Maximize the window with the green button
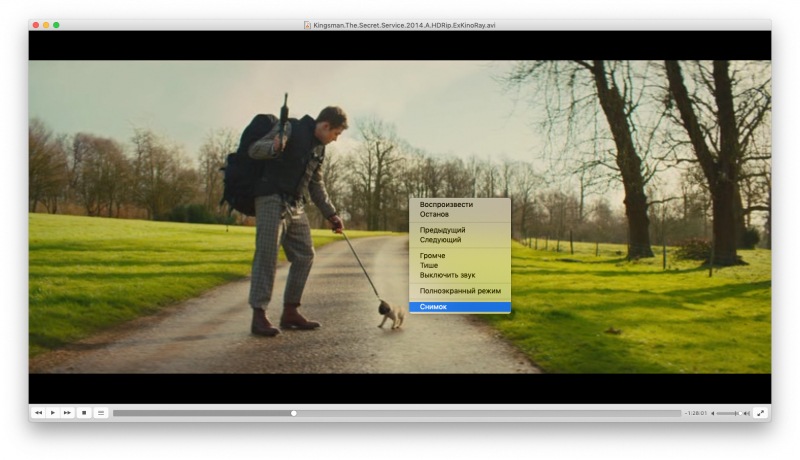Viewport: 800px width, 460px height. coord(56,25)
